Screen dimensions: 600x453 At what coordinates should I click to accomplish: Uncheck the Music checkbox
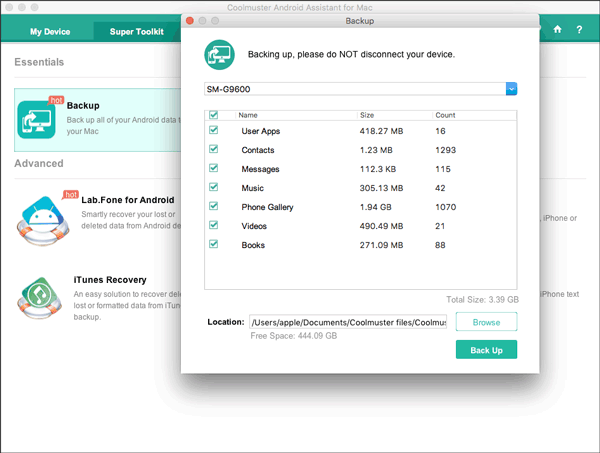point(214,187)
